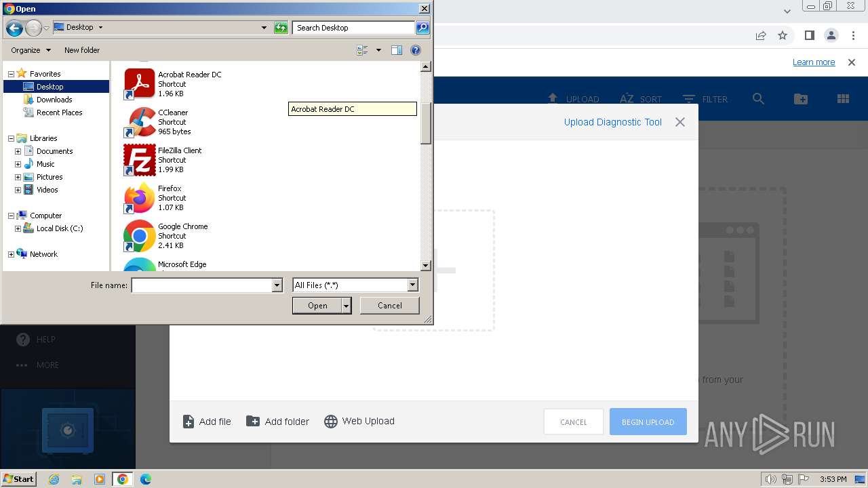
Task: Close the upload panel with X
Action: pos(680,122)
